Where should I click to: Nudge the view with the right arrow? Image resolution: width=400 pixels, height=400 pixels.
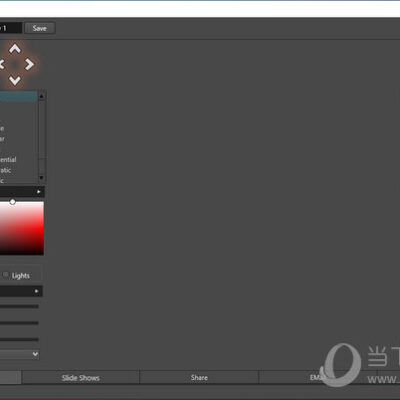[29, 64]
